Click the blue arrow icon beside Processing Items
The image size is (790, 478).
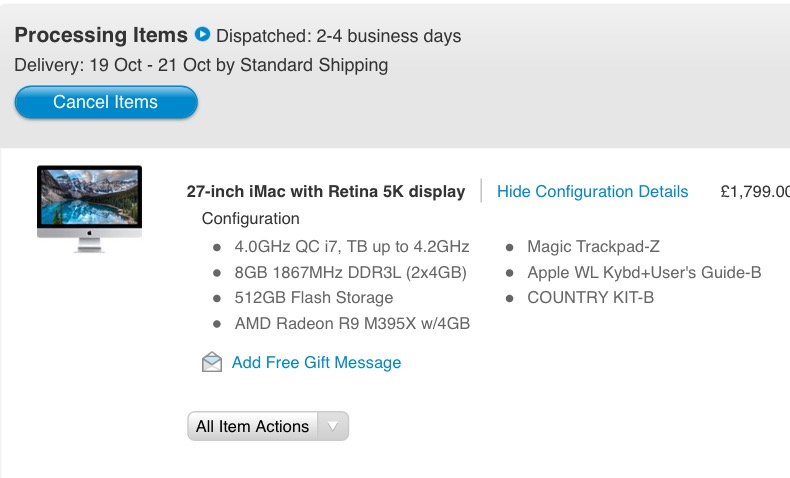203,35
